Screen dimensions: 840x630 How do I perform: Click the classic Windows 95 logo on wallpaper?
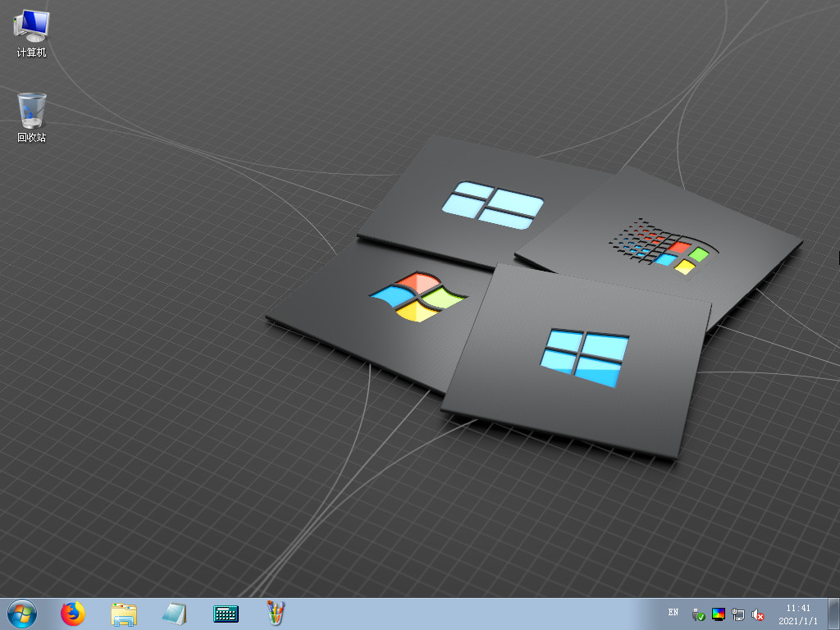[663, 244]
